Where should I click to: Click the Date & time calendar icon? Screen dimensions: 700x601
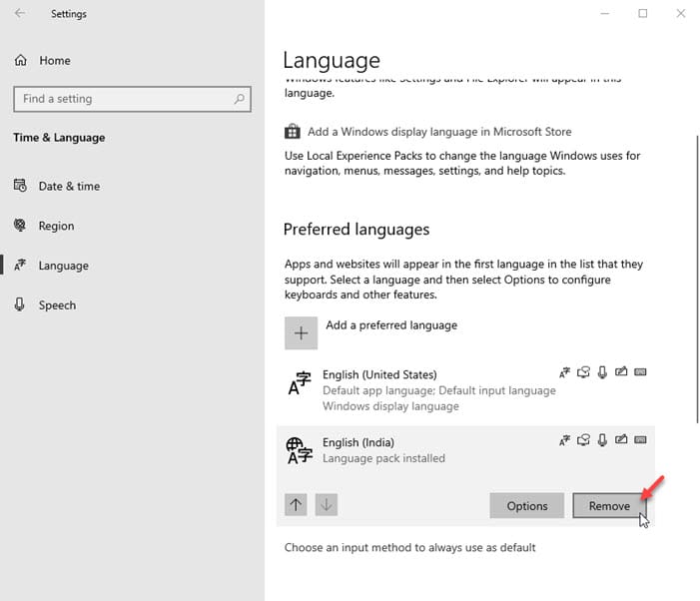point(20,185)
